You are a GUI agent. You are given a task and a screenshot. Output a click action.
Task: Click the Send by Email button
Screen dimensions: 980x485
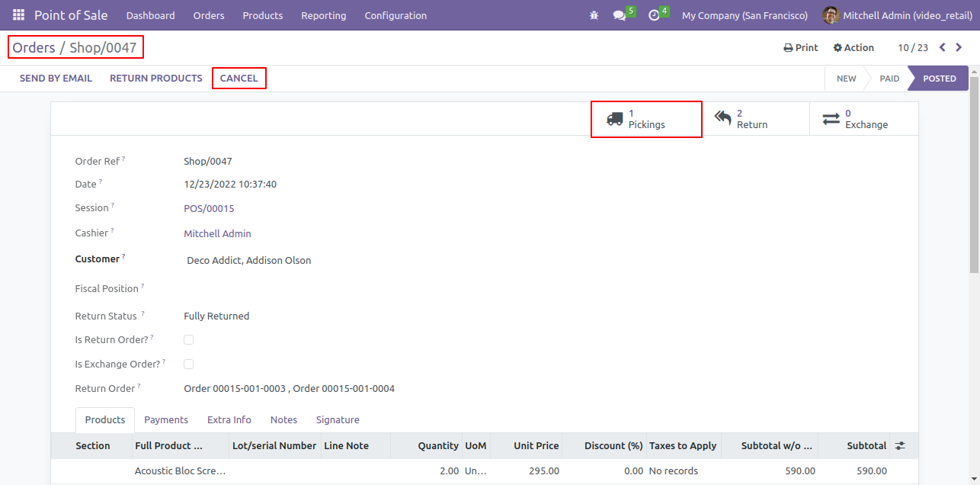click(56, 78)
